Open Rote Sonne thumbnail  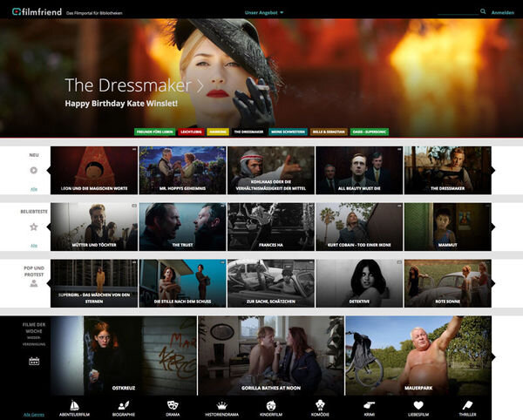448,284
